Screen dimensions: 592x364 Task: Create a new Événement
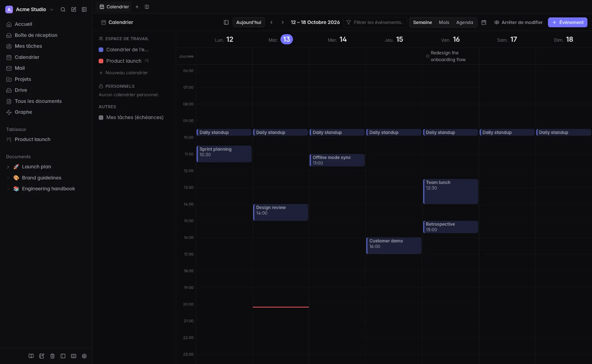click(568, 22)
